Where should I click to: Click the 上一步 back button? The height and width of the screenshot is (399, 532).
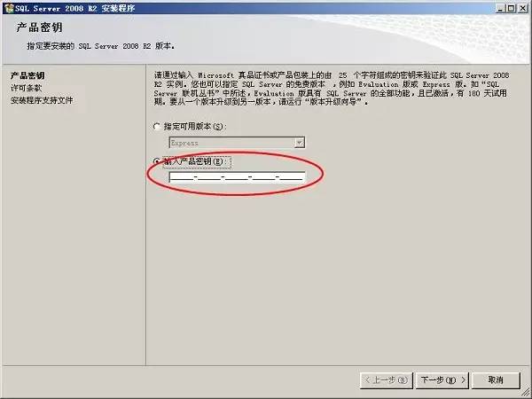(386, 380)
